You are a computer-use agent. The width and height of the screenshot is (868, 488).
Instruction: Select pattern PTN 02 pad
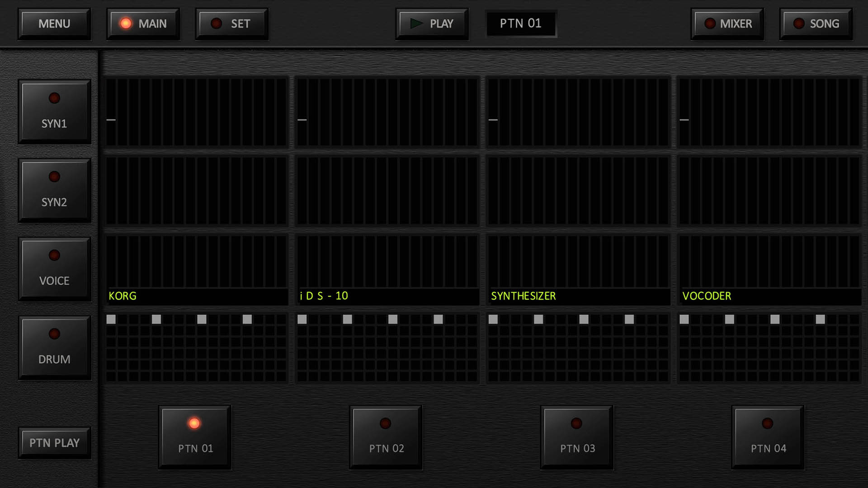386,437
